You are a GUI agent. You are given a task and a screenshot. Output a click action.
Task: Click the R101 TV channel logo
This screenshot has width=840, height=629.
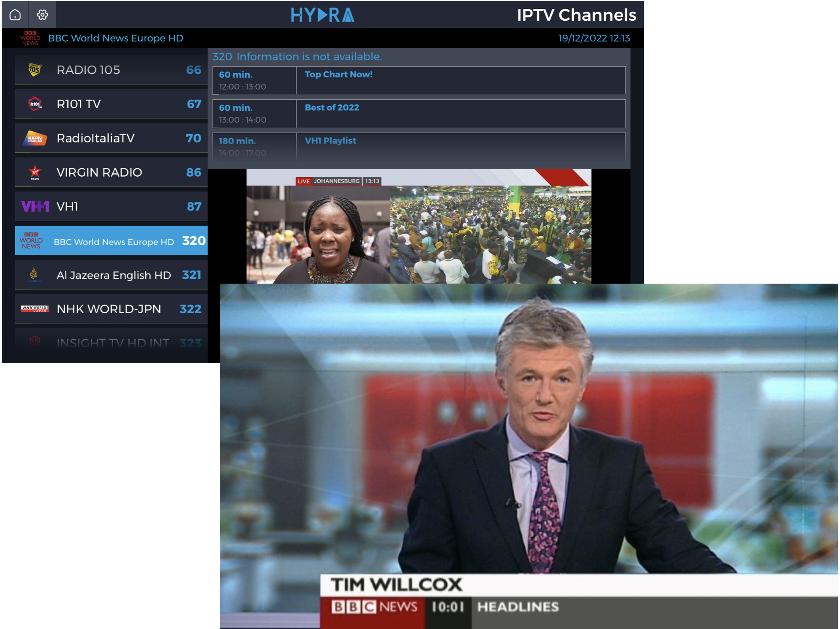coord(35,104)
